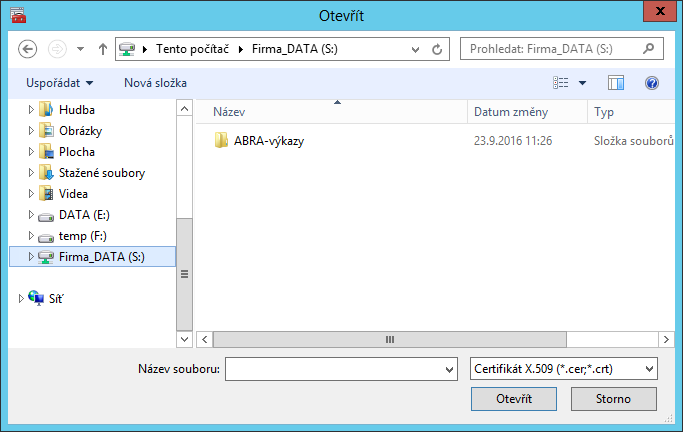
Task: Sort by Datum změny column header
Action: tap(510, 112)
